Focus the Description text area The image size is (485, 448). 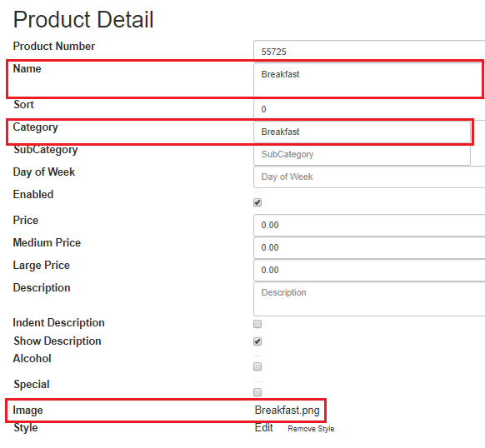[x=369, y=299]
